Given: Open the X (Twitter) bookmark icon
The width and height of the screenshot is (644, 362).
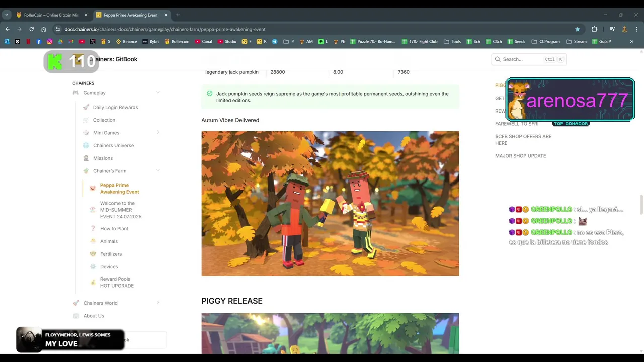Looking at the screenshot, I should point(93,42).
